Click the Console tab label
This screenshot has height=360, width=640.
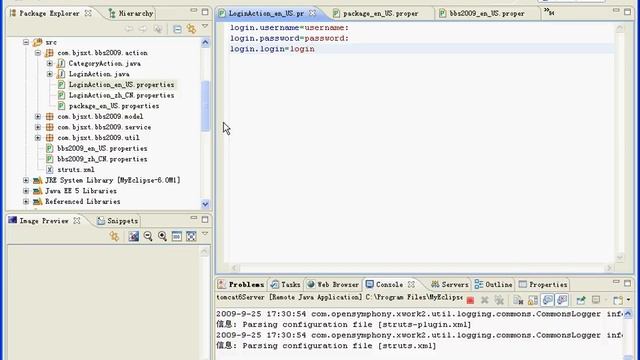point(389,284)
